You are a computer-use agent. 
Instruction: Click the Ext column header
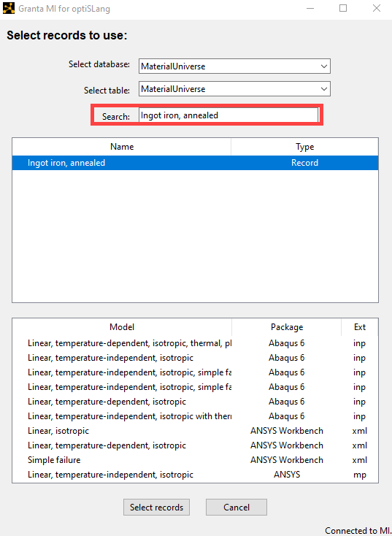(x=360, y=327)
